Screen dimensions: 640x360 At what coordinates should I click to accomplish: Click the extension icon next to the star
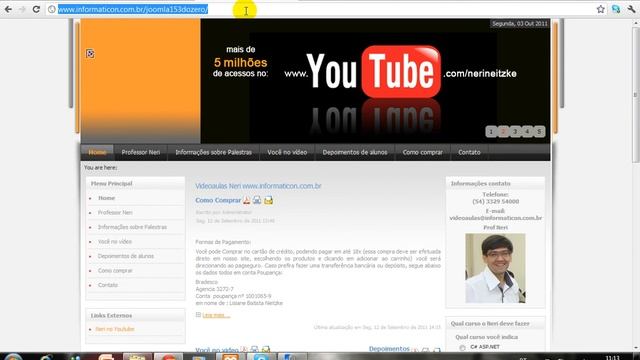click(616, 9)
